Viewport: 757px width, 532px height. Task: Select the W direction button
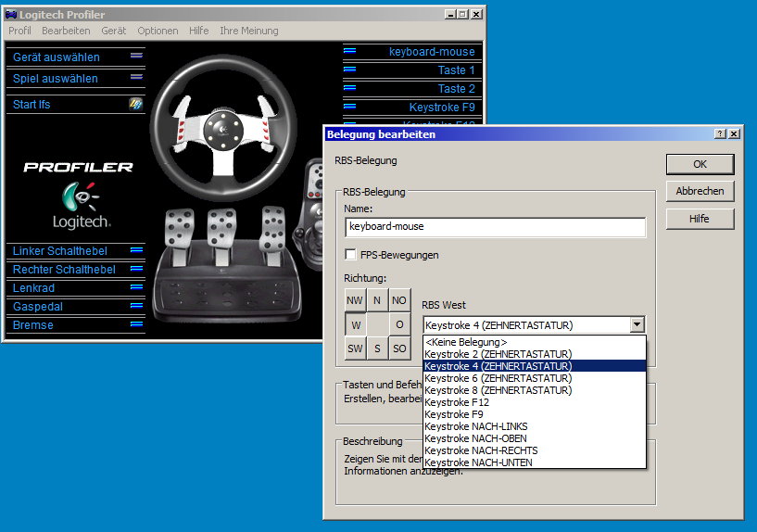[355, 324]
